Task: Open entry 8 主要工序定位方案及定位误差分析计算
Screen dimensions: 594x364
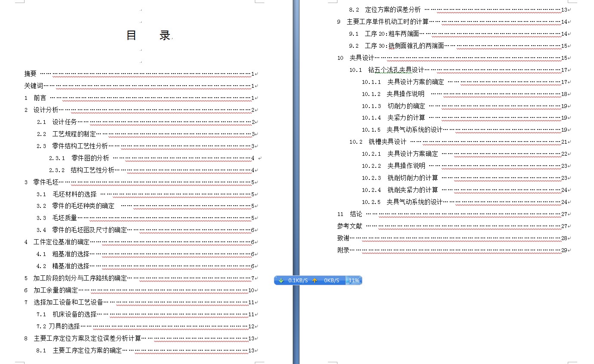Action: [x=139, y=339]
